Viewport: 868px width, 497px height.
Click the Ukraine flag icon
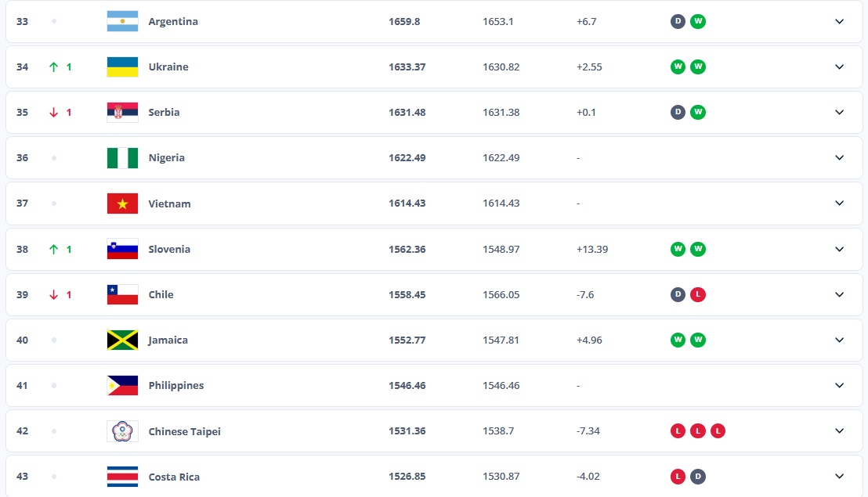point(122,67)
